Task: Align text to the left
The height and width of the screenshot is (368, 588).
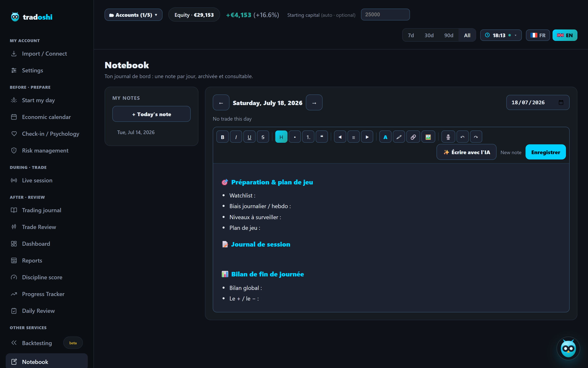Action: click(x=340, y=137)
